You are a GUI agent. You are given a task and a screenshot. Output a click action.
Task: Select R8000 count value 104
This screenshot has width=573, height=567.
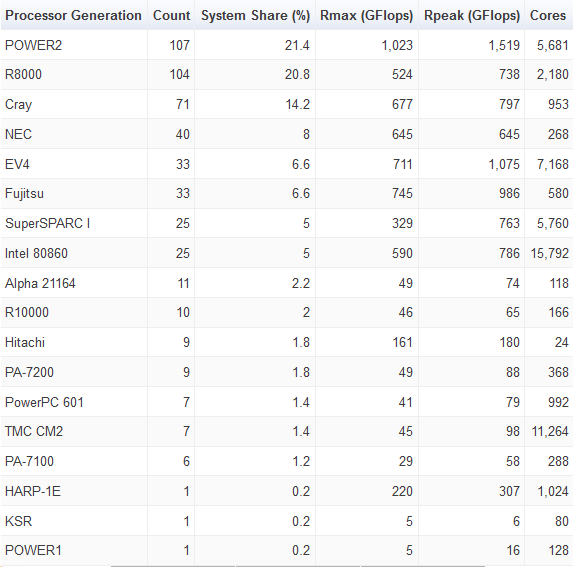[x=180, y=75]
